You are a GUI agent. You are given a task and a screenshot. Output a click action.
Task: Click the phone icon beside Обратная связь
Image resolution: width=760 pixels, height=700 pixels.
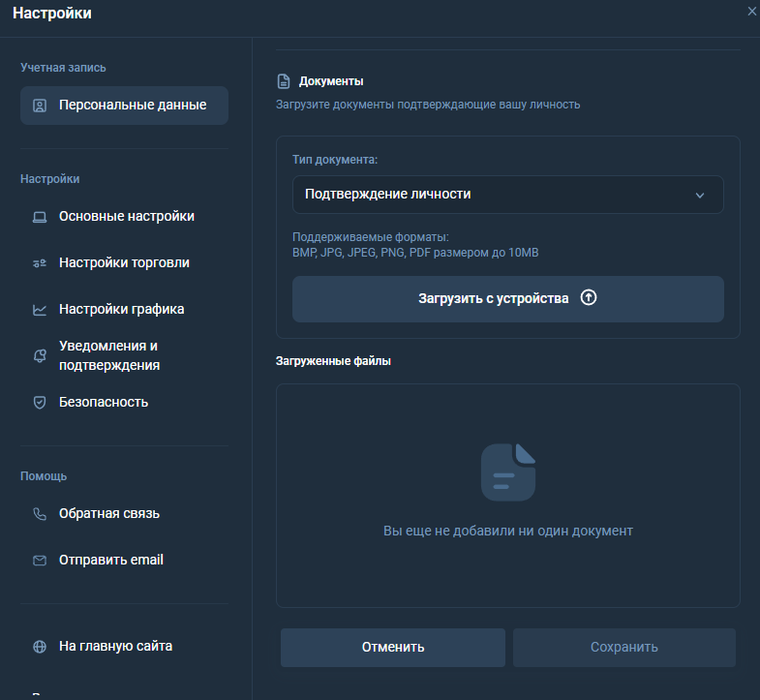coord(40,514)
